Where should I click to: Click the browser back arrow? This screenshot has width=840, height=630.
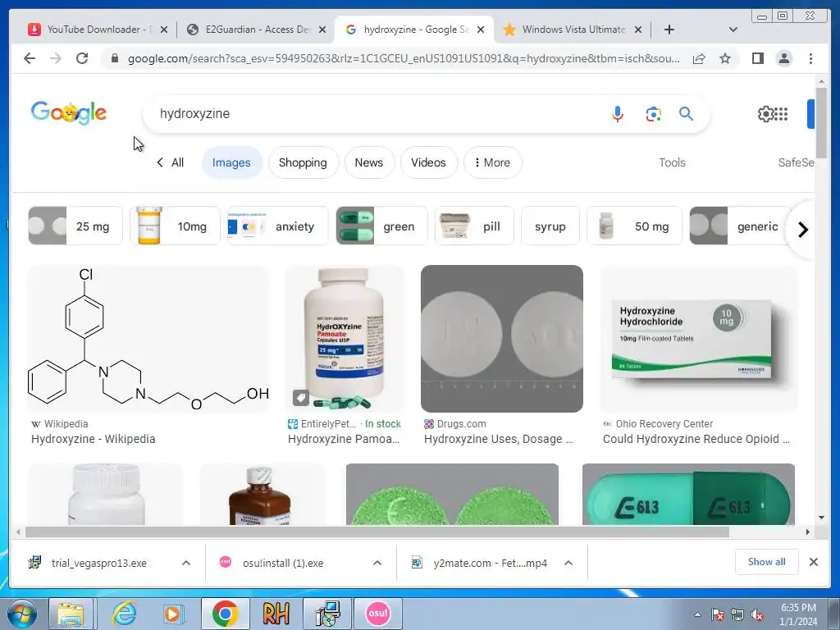click(x=30, y=58)
